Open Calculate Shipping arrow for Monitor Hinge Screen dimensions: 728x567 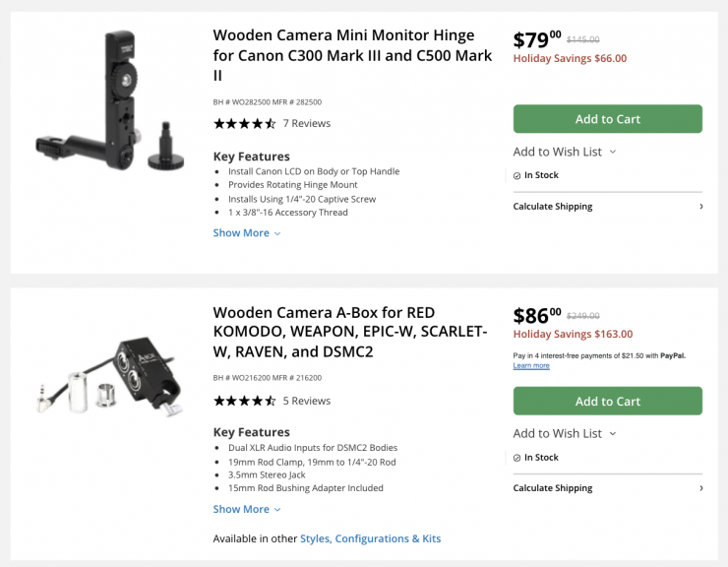[700, 207]
